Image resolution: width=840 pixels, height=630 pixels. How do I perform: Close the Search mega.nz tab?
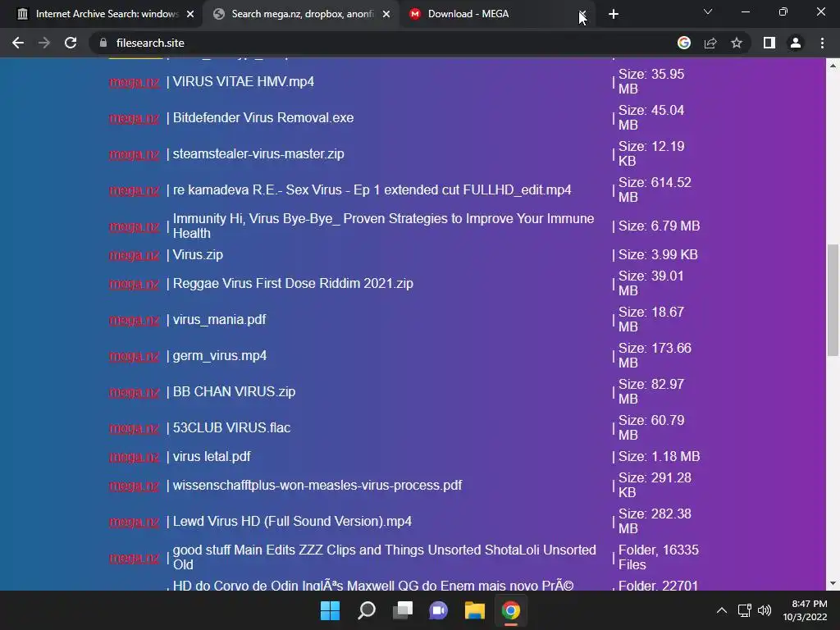(x=386, y=14)
